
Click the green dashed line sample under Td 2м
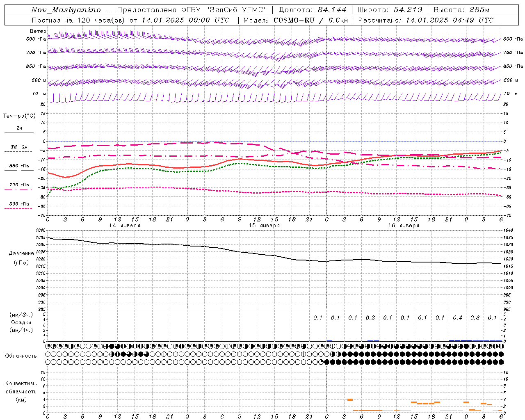19,151
